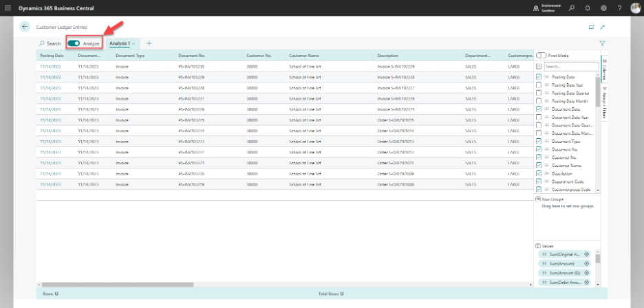This screenshot has width=644, height=308.
Task: Remove the Sum(Amount) value chip
Action: click(586, 263)
